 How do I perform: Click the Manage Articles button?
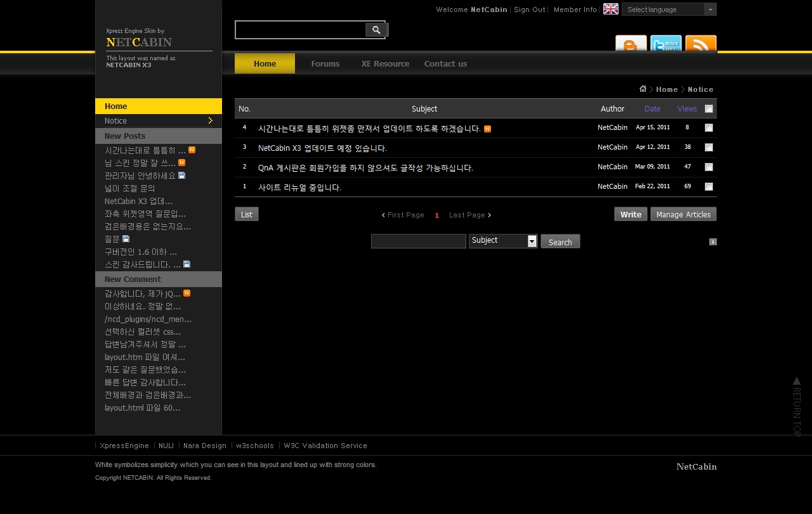683,214
